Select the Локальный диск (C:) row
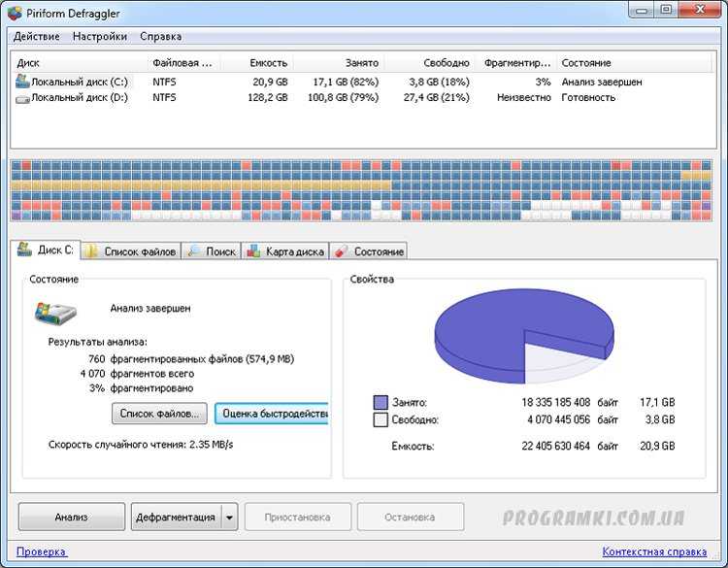 (x=362, y=83)
